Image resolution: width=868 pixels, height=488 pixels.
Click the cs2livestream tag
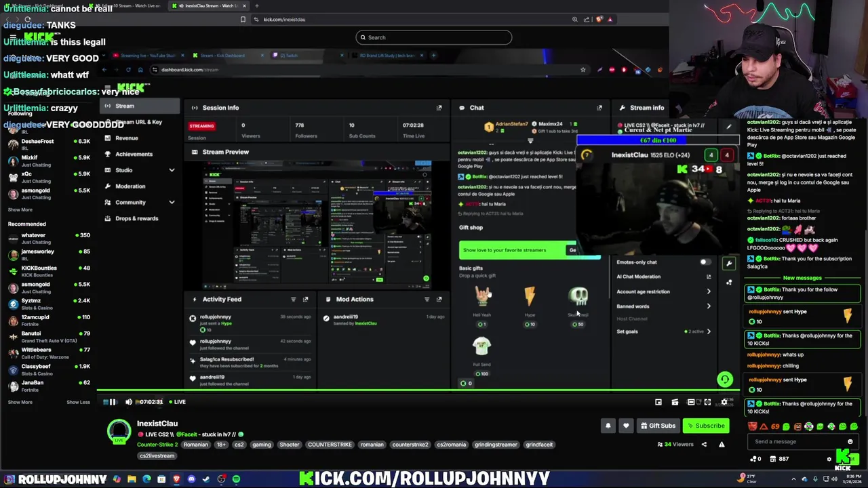(x=157, y=456)
